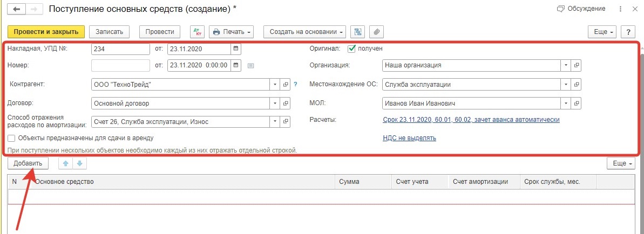
Task: Click the Дт/Кт postings icon
Action: [196, 32]
